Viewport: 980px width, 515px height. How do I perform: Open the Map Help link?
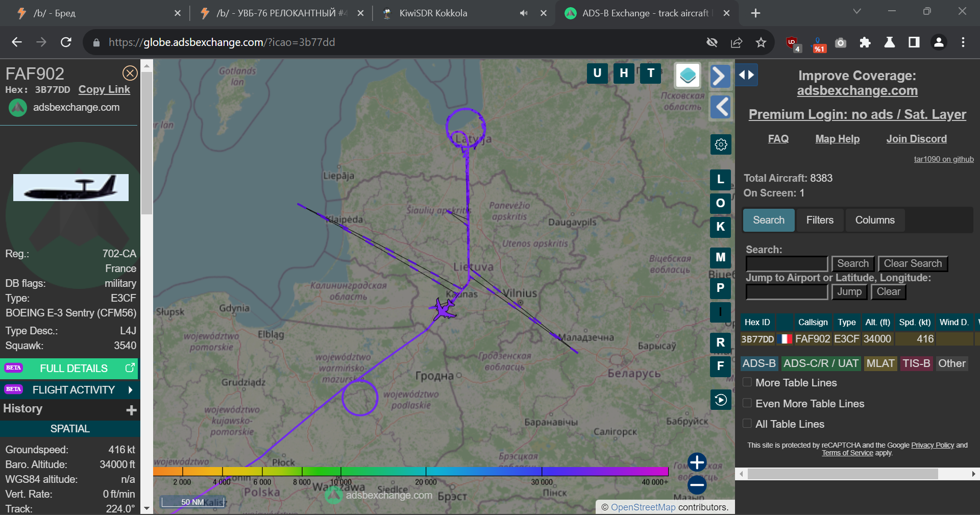[838, 139]
